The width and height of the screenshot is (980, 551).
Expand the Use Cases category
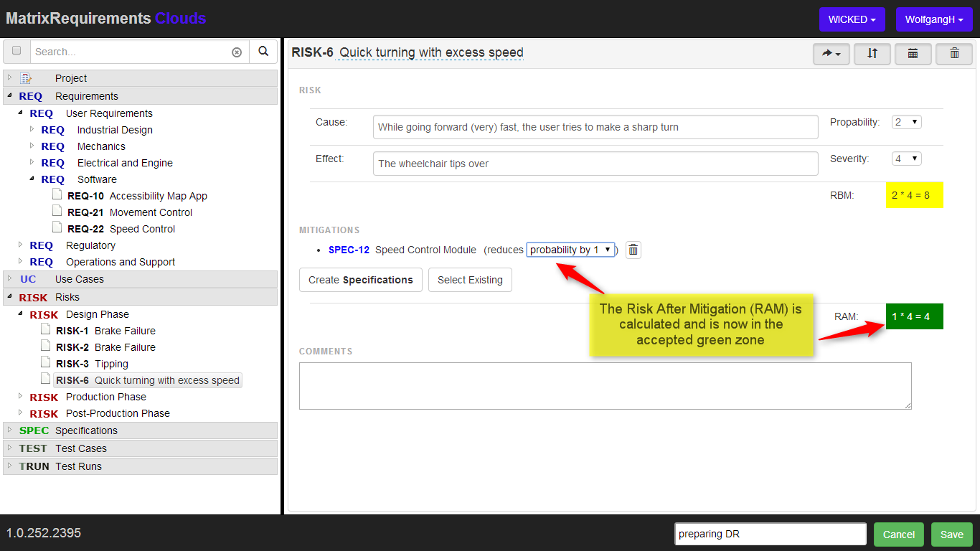click(9, 278)
